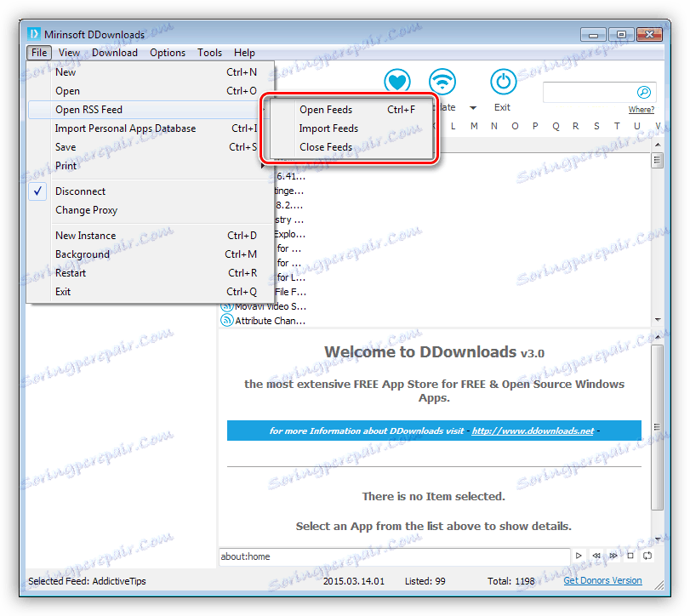Select Close Feeds in the submenu

351,147
